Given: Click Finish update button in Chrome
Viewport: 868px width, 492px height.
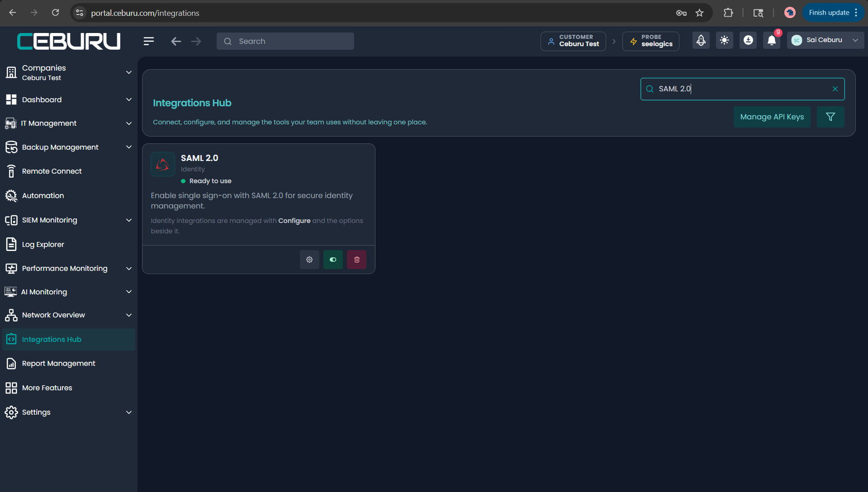Looking at the screenshot, I should point(833,13).
